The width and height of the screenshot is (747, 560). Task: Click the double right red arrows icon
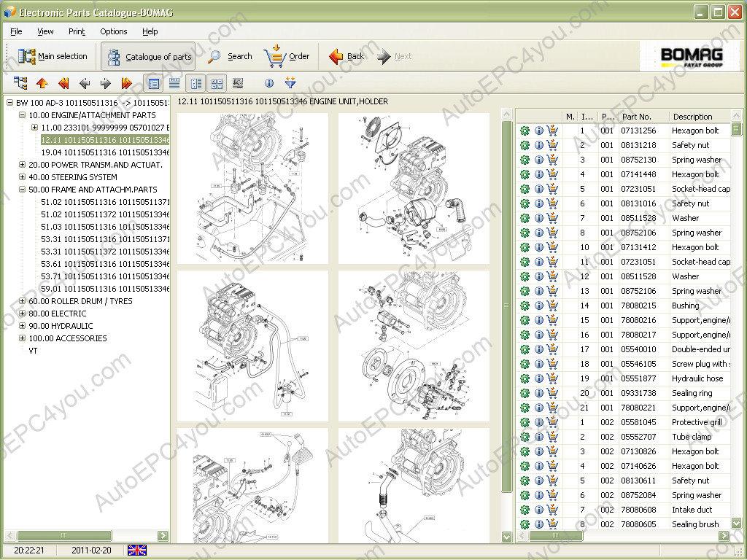point(126,83)
